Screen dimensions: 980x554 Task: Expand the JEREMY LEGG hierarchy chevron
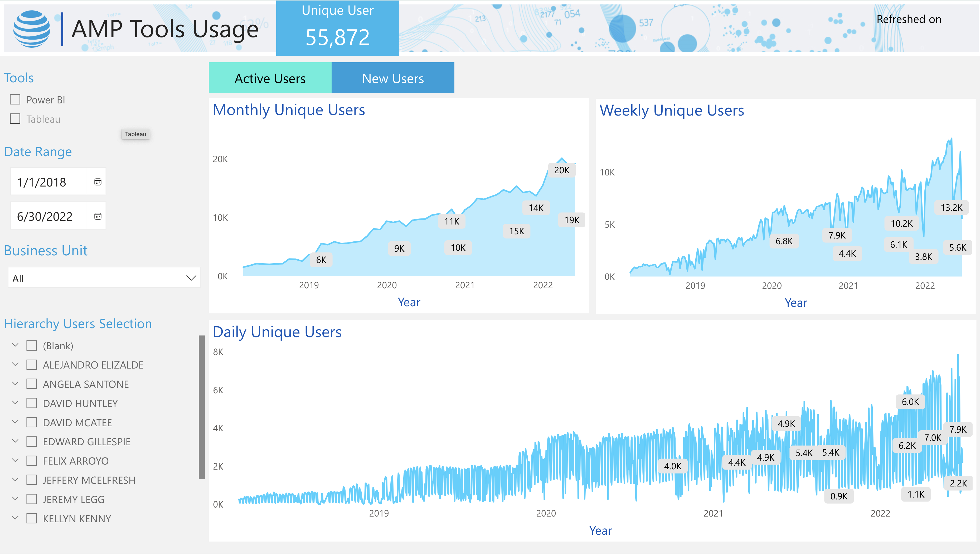pos(15,499)
